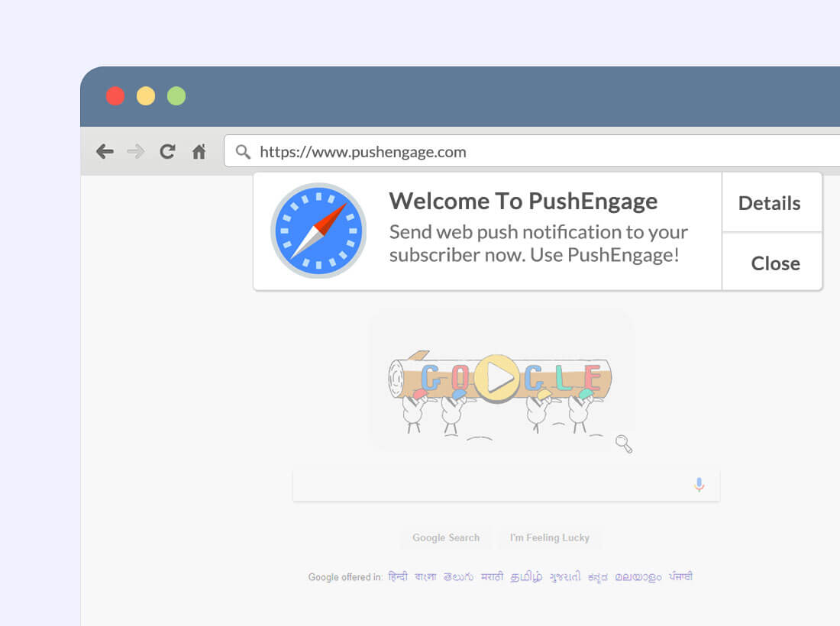The width and height of the screenshot is (840, 626).
Task: Click the magnifier icon inside the address bar
Action: coord(242,151)
